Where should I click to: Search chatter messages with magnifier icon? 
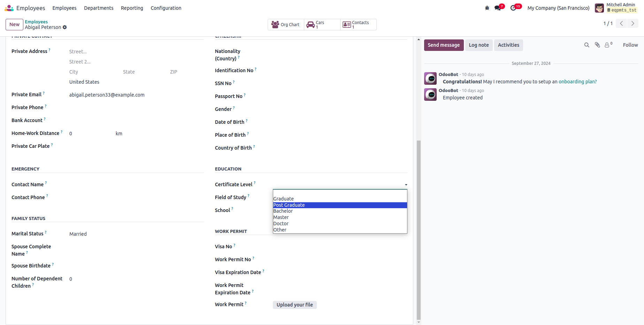click(587, 45)
